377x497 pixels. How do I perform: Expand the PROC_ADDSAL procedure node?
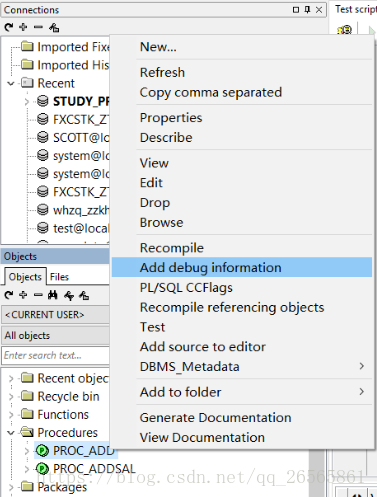point(27,469)
